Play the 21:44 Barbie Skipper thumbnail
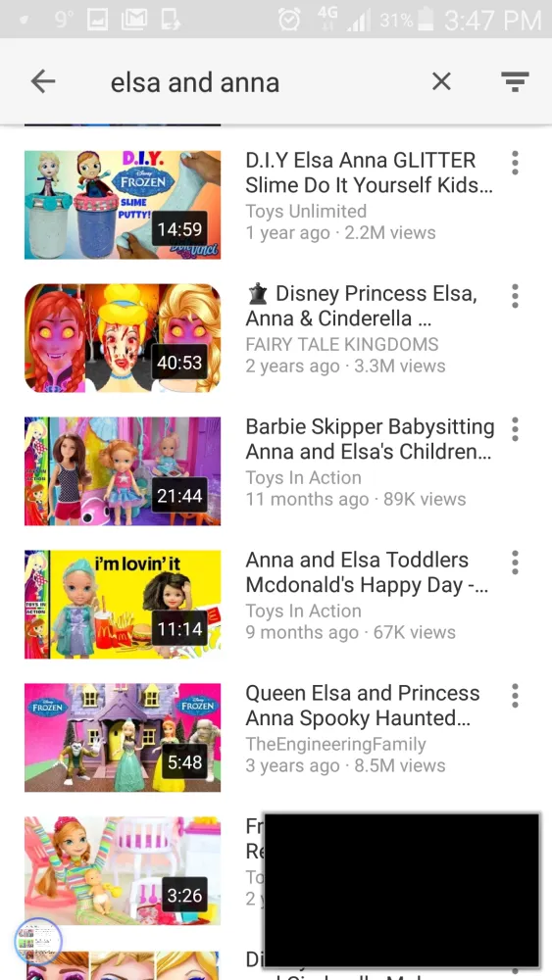Image resolution: width=552 pixels, height=980 pixels. (123, 470)
